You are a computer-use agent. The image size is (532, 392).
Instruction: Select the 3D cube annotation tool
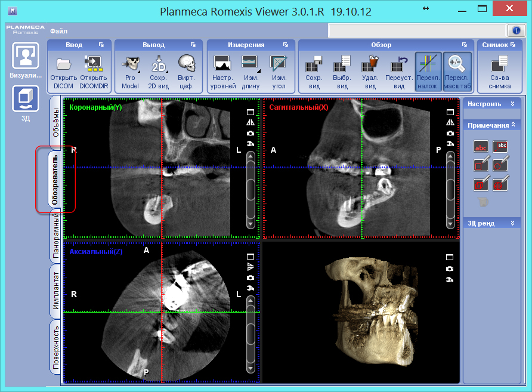481,184
